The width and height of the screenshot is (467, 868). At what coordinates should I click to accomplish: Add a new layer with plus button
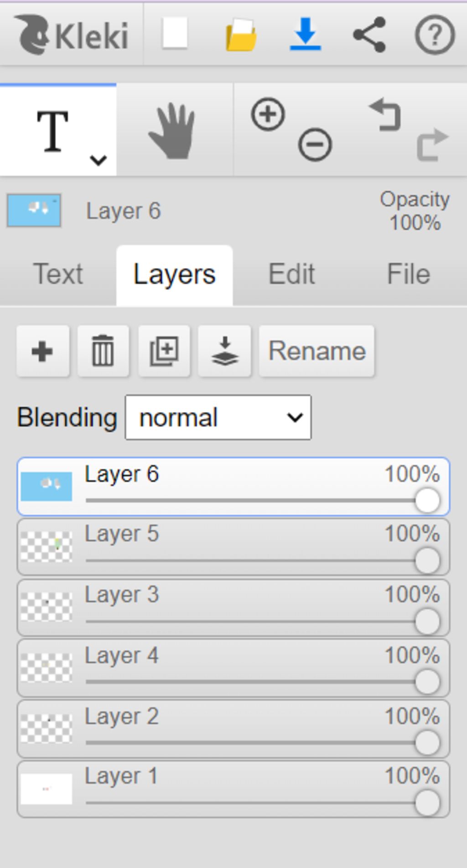tap(43, 351)
